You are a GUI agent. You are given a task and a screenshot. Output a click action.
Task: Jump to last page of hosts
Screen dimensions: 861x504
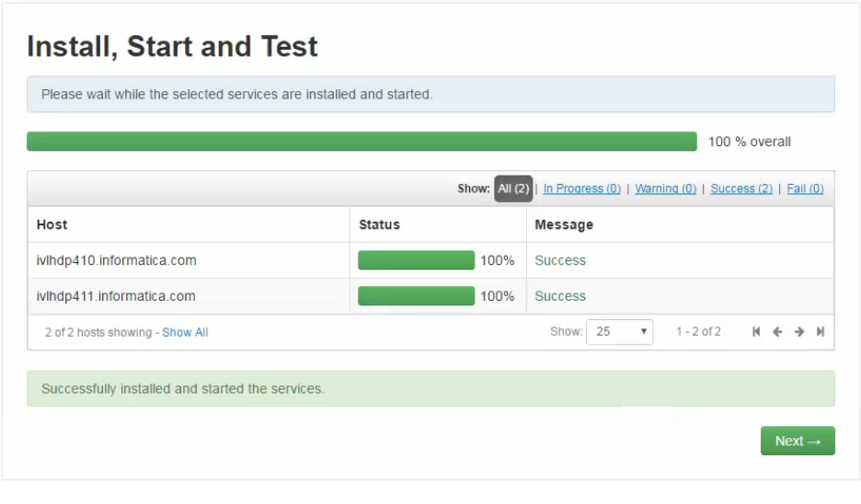[821, 332]
